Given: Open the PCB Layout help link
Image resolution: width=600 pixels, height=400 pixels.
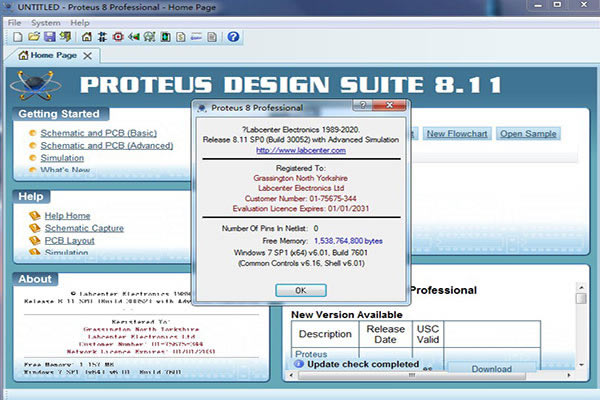Looking at the screenshot, I should (x=69, y=241).
